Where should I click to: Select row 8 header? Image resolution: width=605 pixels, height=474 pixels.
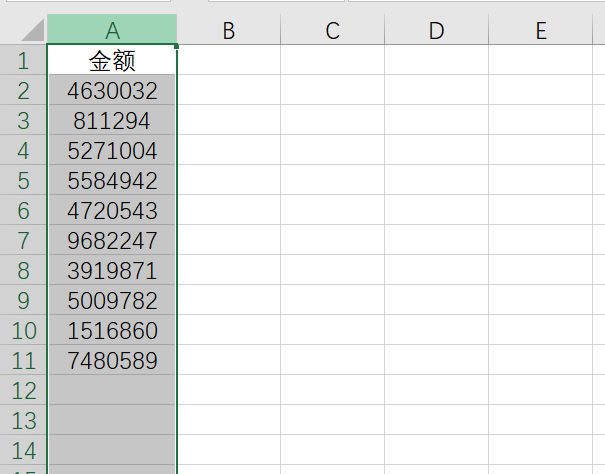coord(23,270)
